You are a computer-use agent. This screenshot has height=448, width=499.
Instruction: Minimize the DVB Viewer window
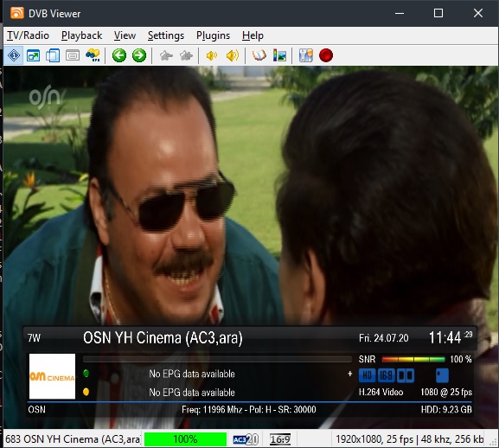(x=400, y=13)
